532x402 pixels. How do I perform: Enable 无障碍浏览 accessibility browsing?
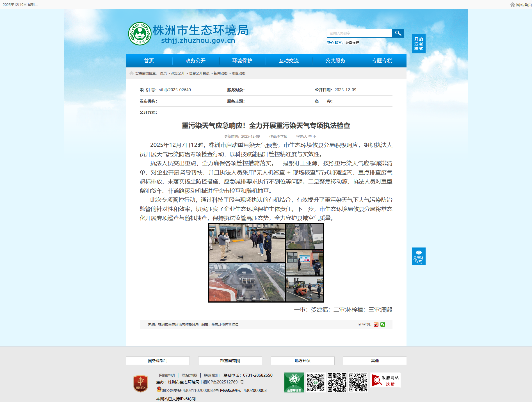tap(419, 256)
